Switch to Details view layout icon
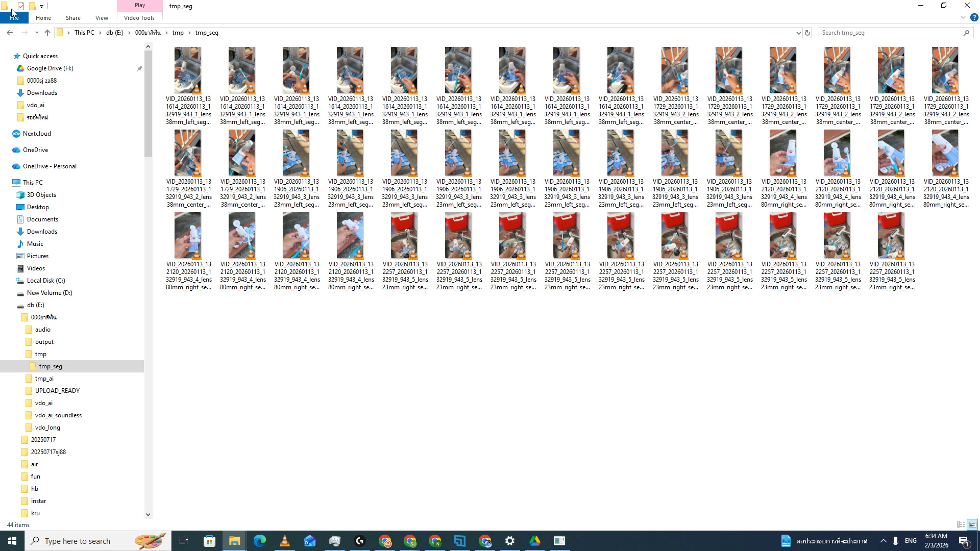980x551 pixels. (961, 524)
